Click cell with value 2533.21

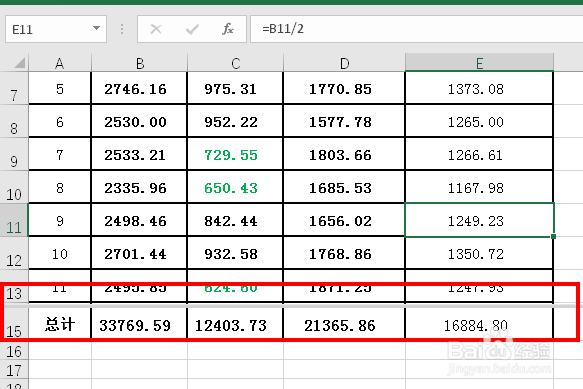point(139,154)
